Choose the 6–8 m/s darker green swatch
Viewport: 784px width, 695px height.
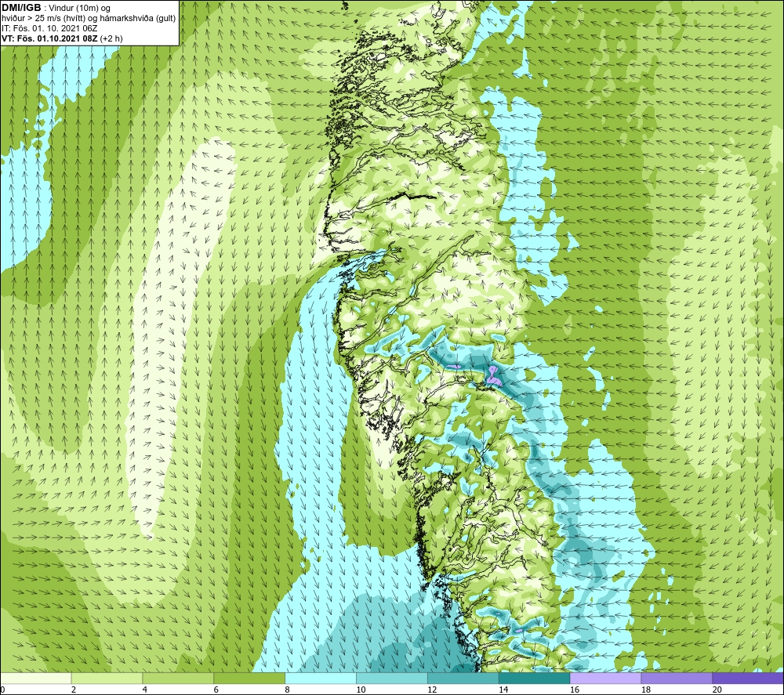[249, 679]
